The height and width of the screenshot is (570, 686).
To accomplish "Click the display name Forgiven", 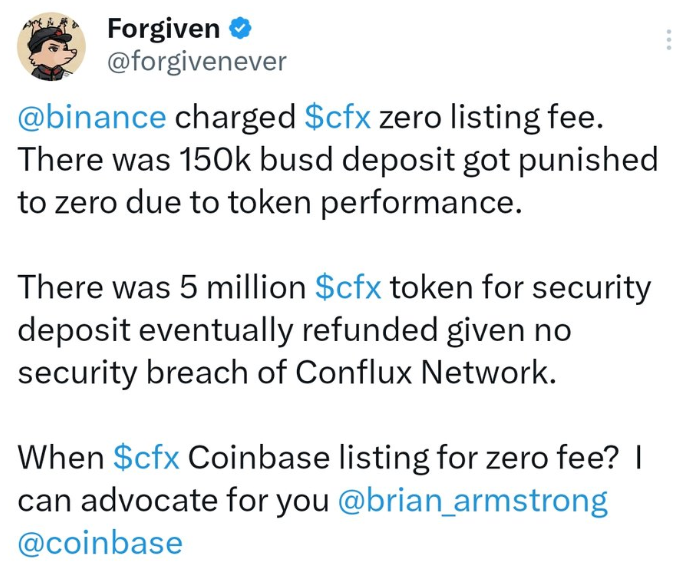I will coord(164,28).
